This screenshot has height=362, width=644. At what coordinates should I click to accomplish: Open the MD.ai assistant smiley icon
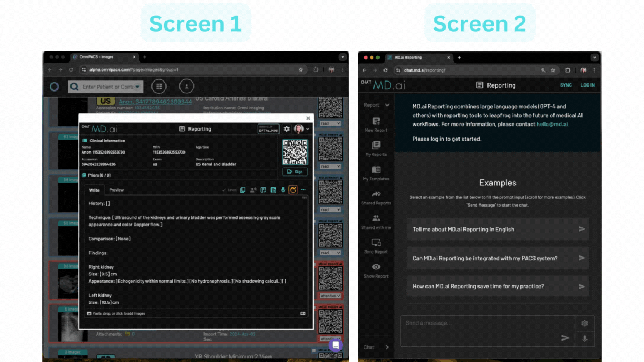[293, 190]
